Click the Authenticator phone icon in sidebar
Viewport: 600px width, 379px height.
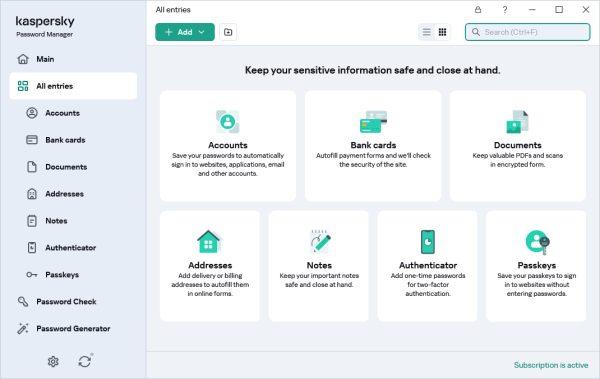pos(32,248)
